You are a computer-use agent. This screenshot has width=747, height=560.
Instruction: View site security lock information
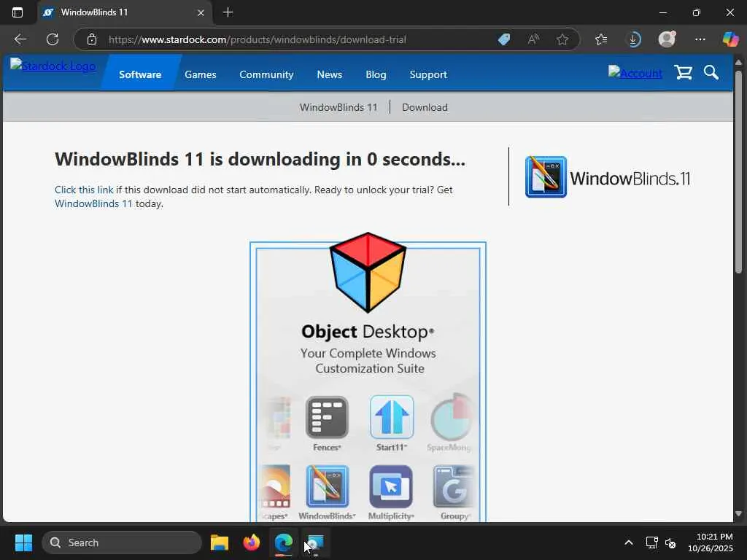point(92,39)
